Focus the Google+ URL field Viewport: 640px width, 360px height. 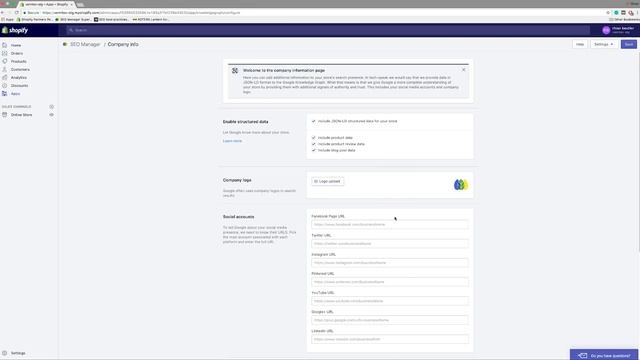(390, 320)
